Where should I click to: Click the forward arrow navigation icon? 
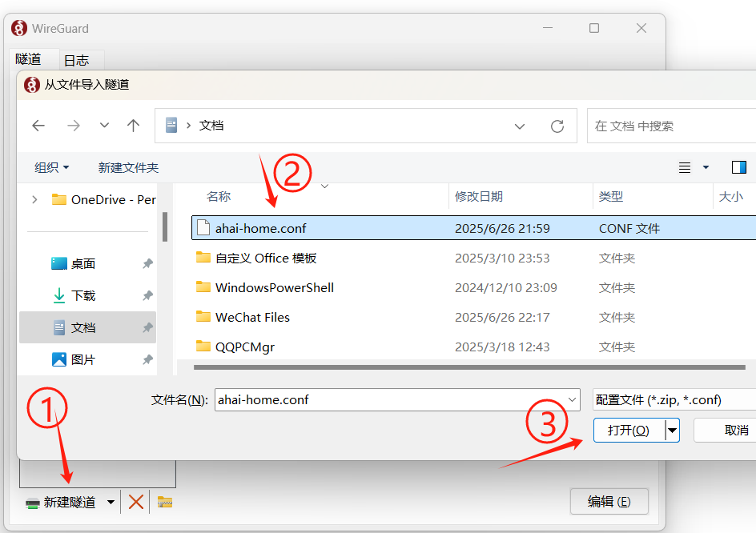[x=74, y=126]
